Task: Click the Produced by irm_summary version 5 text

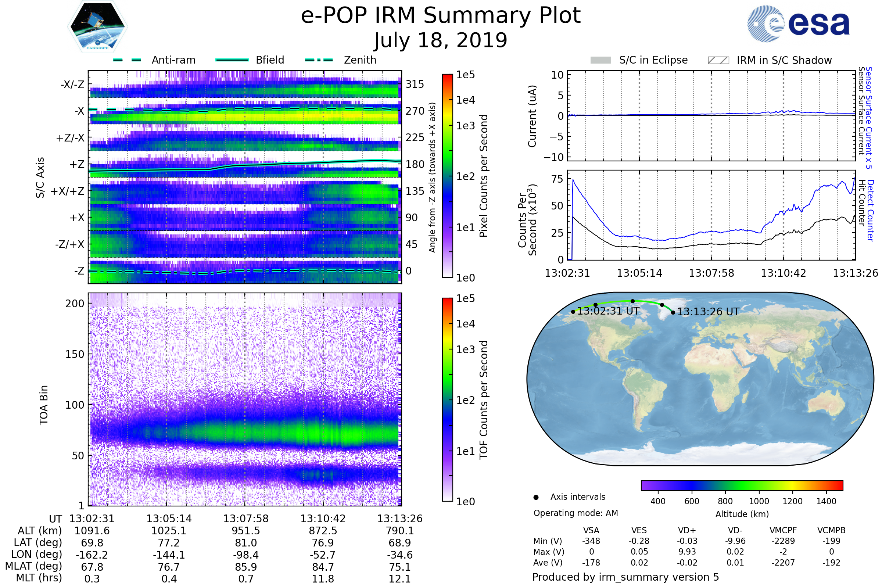Action: point(625,577)
